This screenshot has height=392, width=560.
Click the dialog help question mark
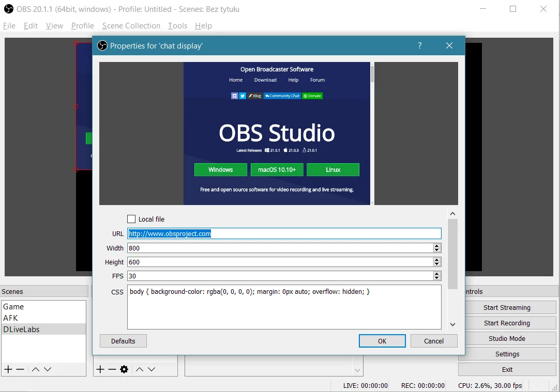tap(420, 45)
